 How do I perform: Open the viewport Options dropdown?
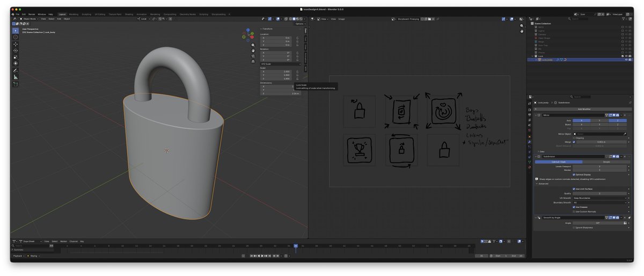301,24
